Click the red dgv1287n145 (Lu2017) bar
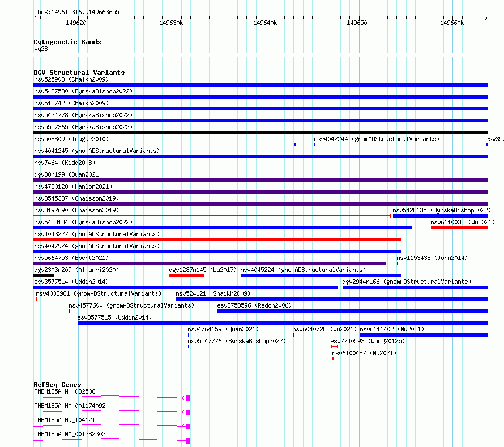The width and height of the screenshot is (504, 447). 186,275
